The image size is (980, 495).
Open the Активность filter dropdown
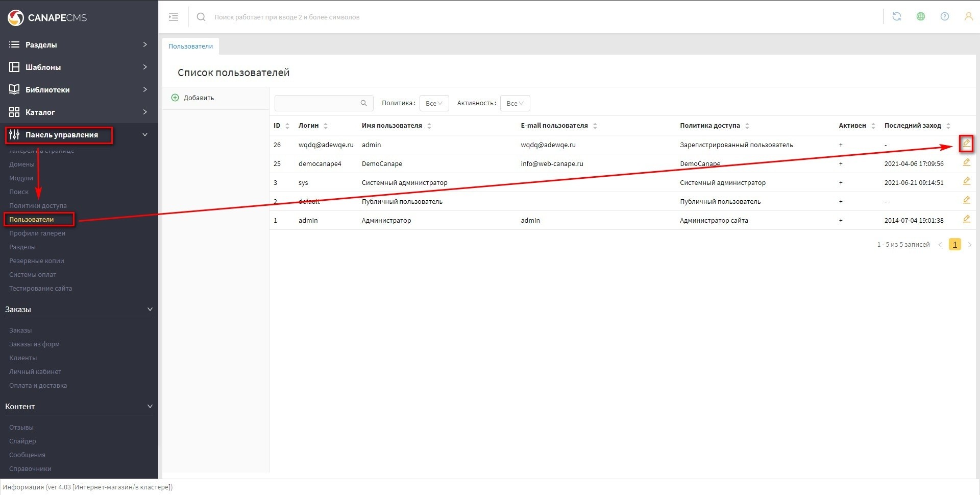click(x=514, y=103)
